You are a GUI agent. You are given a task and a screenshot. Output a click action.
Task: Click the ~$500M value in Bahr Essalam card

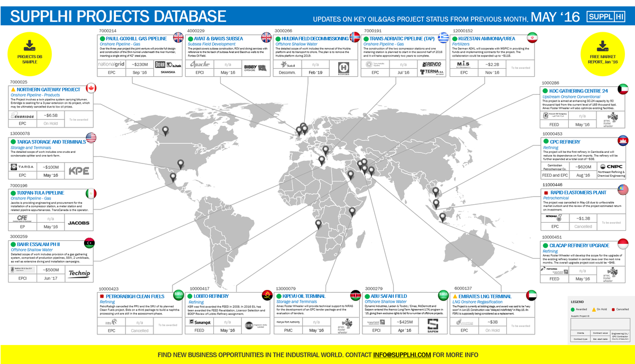pos(51,270)
